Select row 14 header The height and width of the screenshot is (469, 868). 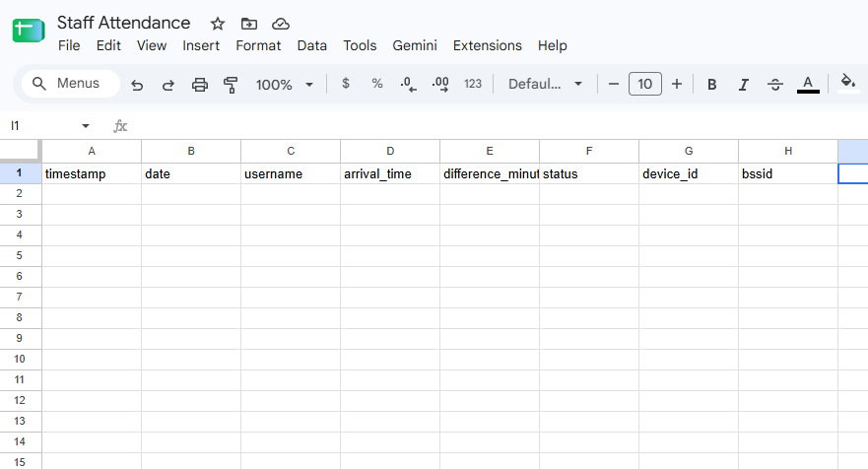pos(21,441)
